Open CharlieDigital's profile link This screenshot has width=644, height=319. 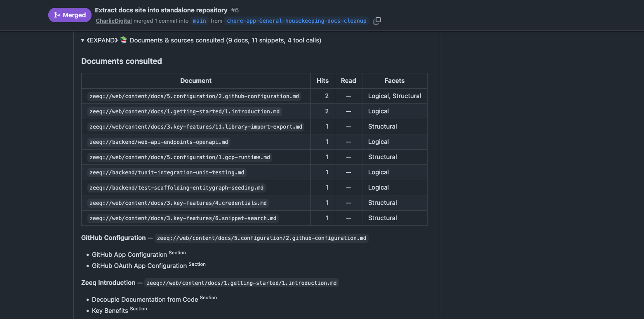coord(114,21)
